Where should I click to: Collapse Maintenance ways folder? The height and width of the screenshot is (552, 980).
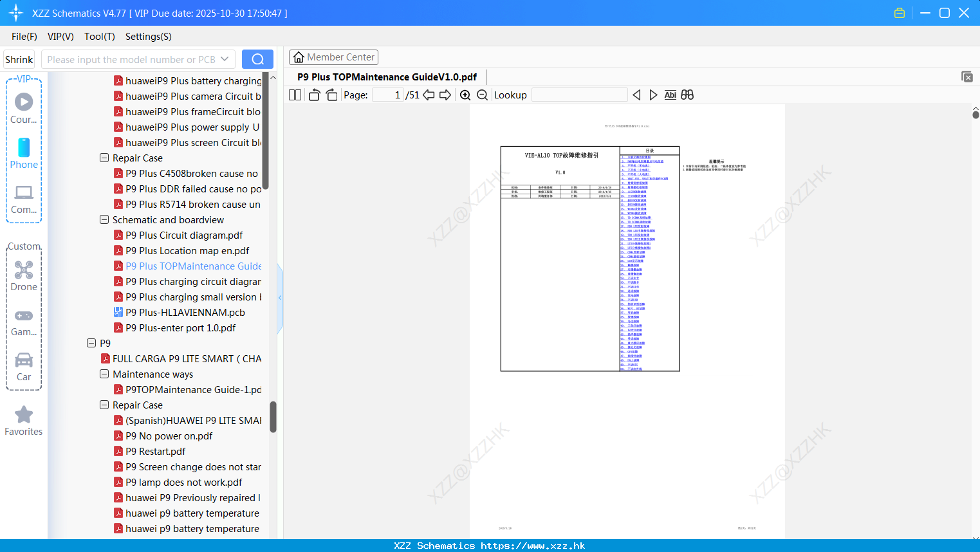click(x=104, y=374)
